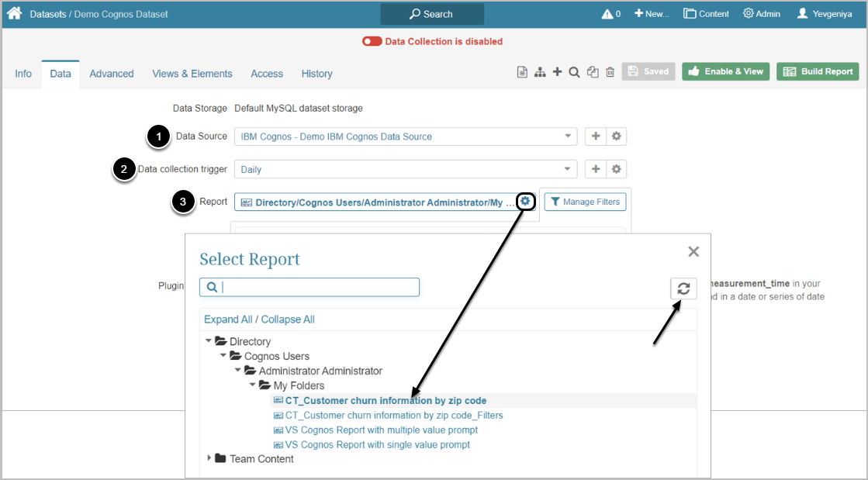Add a new data collection trigger
The image size is (868, 480).
click(x=596, y=169)
